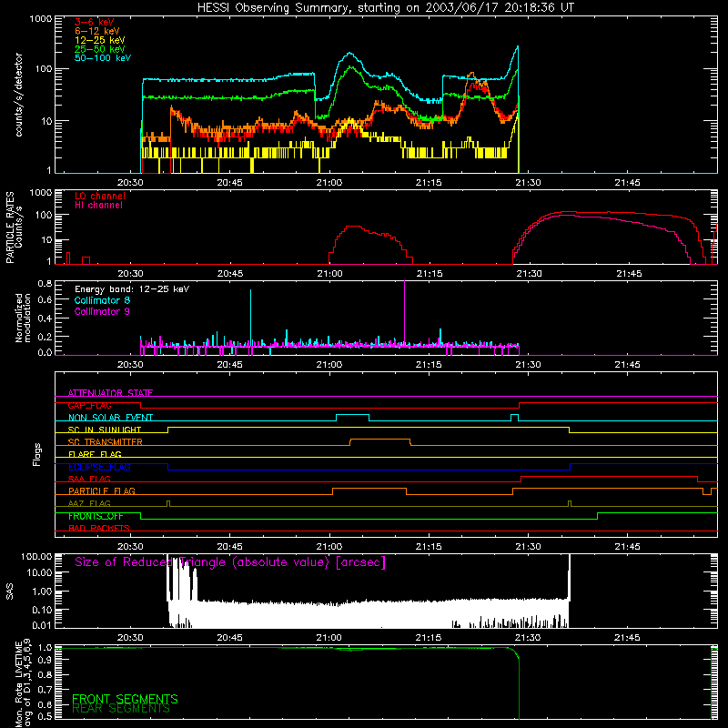
Task: Select the red 3-6 keV legend label
Action: 94,22
